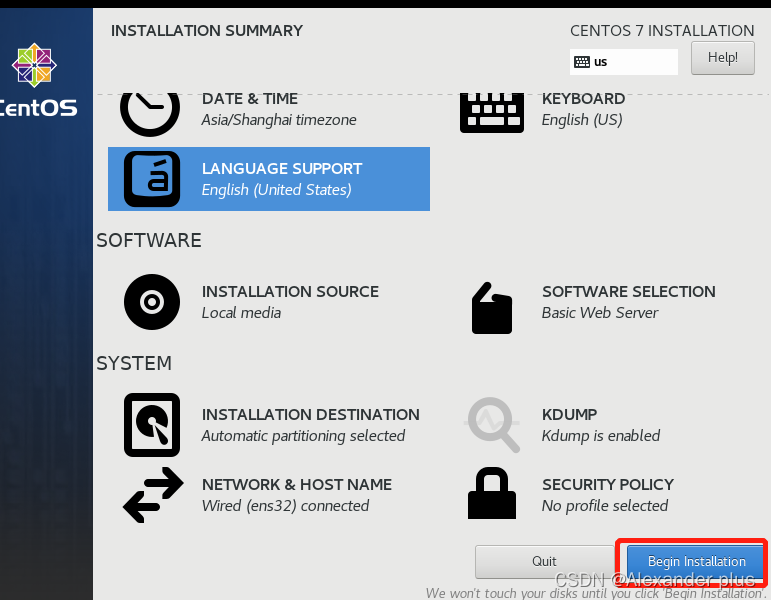Open NETWORK & HOST NAME label
The width and height of the screenshot is (771, 600).
[x=297, y=485]
